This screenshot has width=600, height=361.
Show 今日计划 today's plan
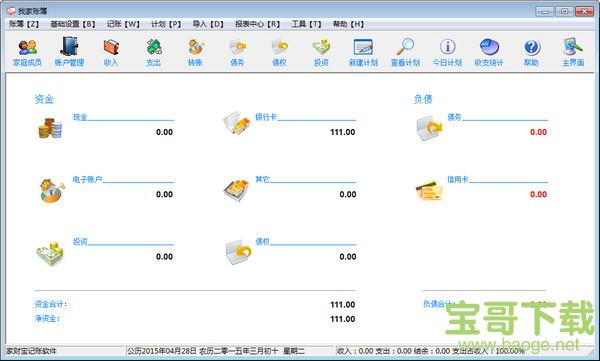(x=447, y=52)
